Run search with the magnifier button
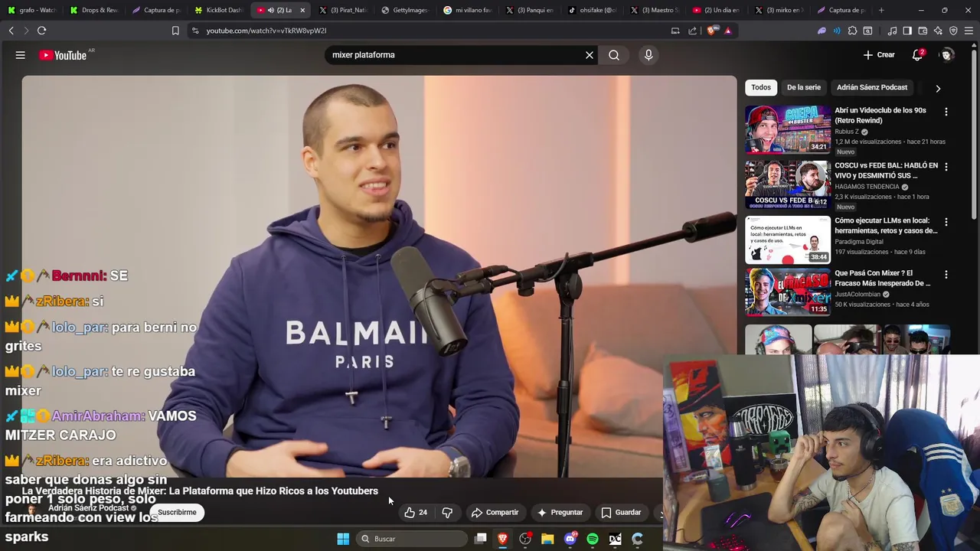This screenshot has height=551, width=980. 614,55
